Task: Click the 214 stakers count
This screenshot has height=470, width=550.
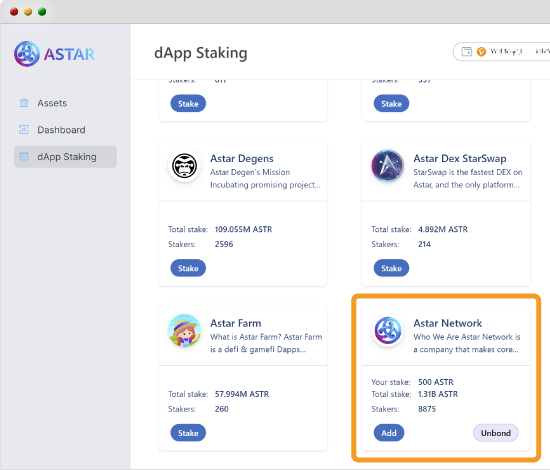Action: [x=424, y=244]
